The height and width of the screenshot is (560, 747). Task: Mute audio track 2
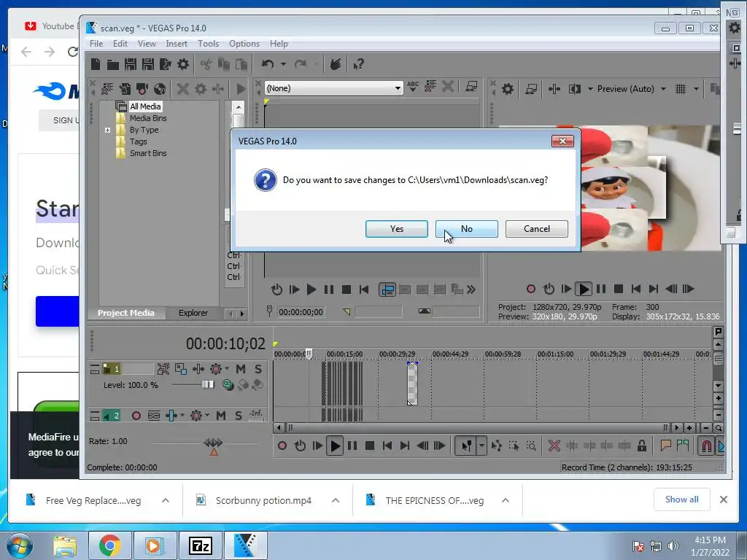click(220, 416)
